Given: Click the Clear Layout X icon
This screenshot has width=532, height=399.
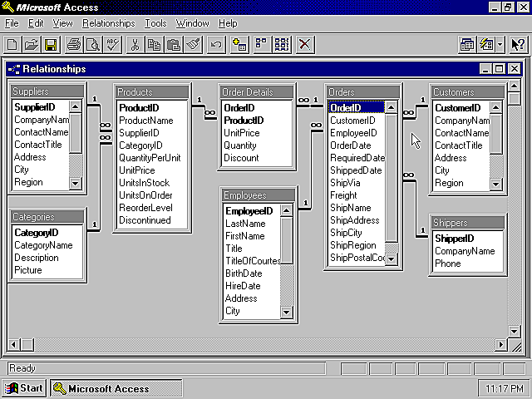Looking at the screenshot, I should (x=305, y=45).
